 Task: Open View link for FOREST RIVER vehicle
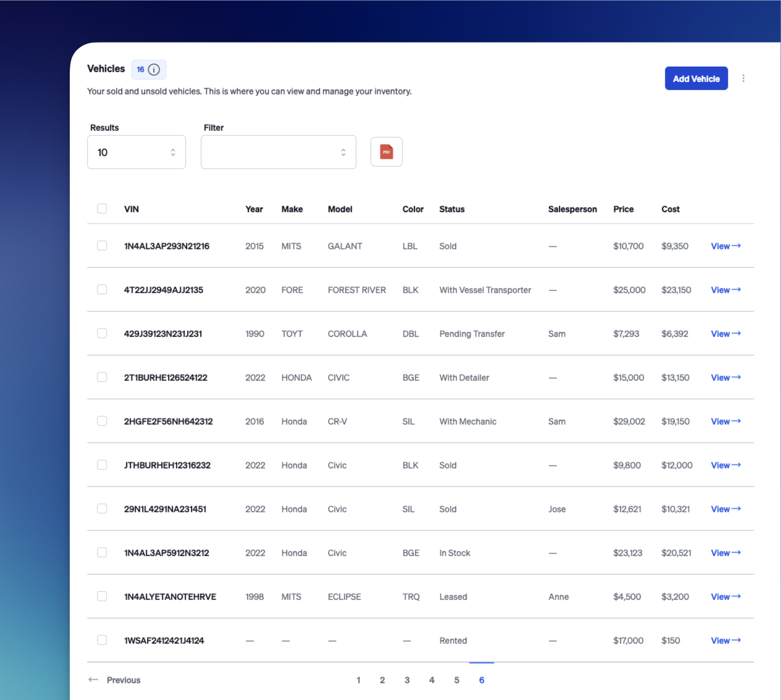point(725,290)
